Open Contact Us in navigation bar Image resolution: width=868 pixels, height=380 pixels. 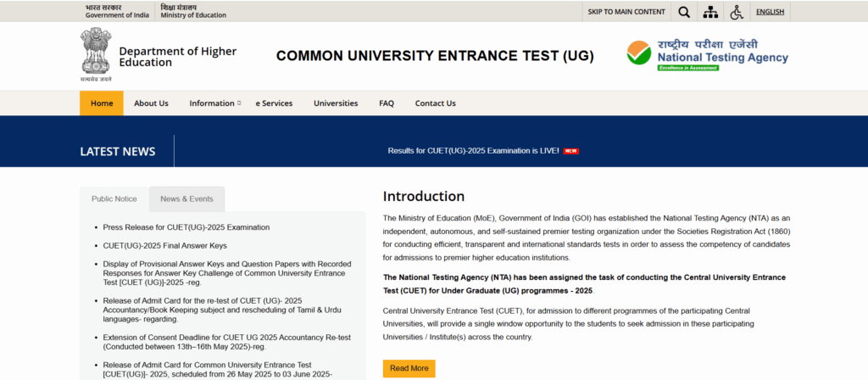[435, 103]
